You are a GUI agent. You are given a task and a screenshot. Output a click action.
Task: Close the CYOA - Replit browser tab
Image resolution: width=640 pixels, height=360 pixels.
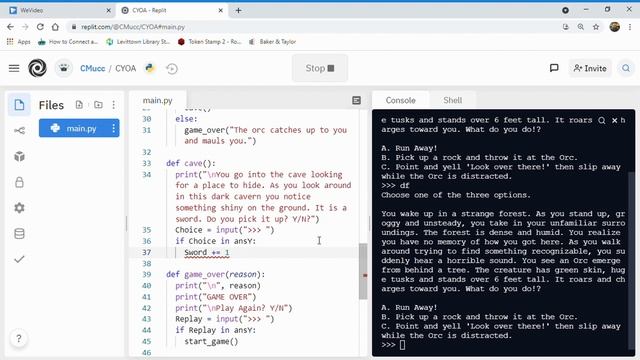(220, 10)
